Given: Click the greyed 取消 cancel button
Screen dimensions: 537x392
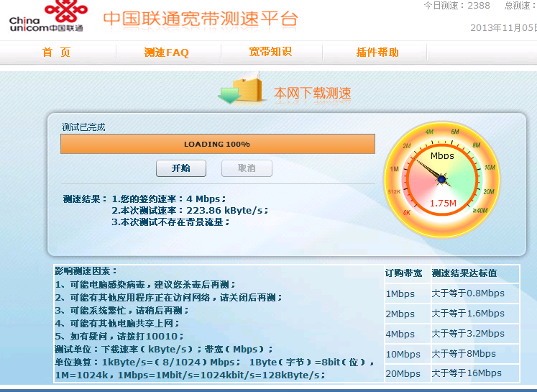Looking at the screenshot, I should point(247,168).
